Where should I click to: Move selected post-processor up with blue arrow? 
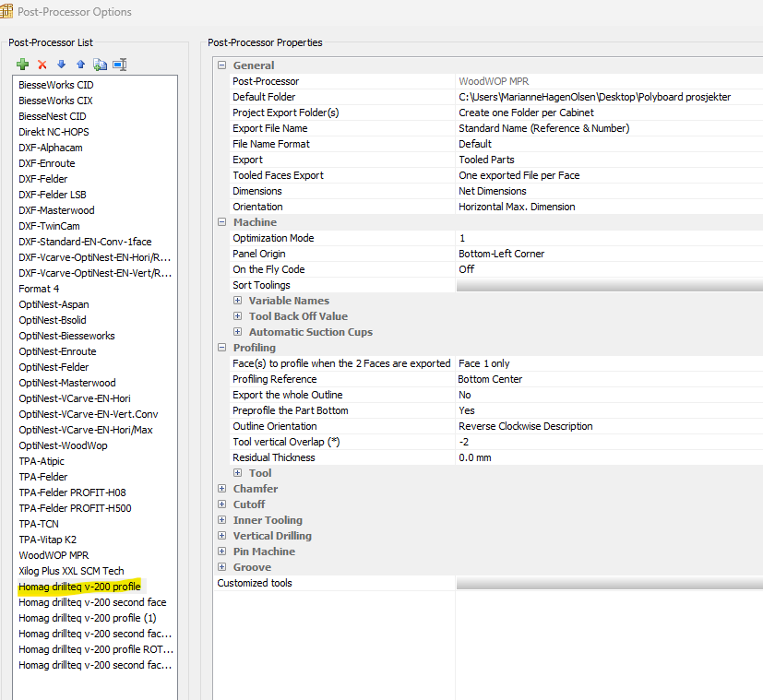pos(80,65)
